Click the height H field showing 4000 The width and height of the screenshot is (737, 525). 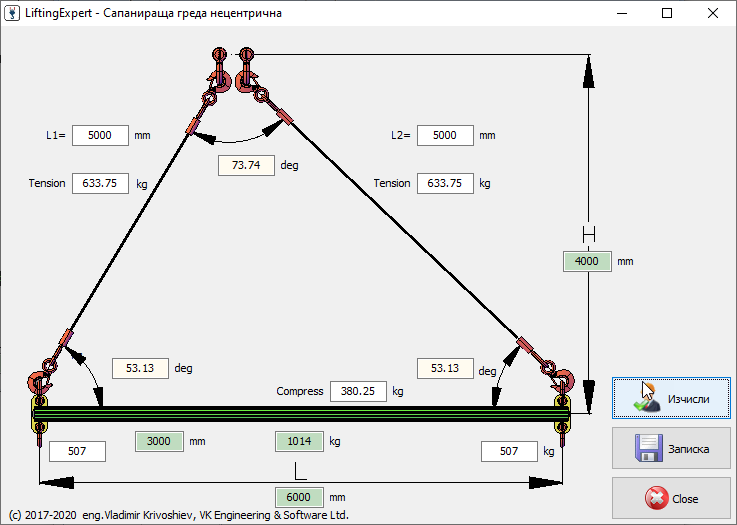click(x=586, y=262)
